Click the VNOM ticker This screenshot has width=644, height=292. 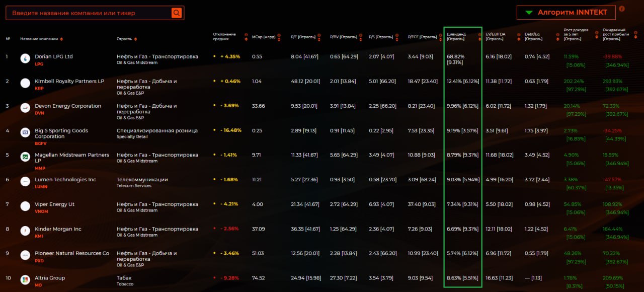click(x=41, y=211)
